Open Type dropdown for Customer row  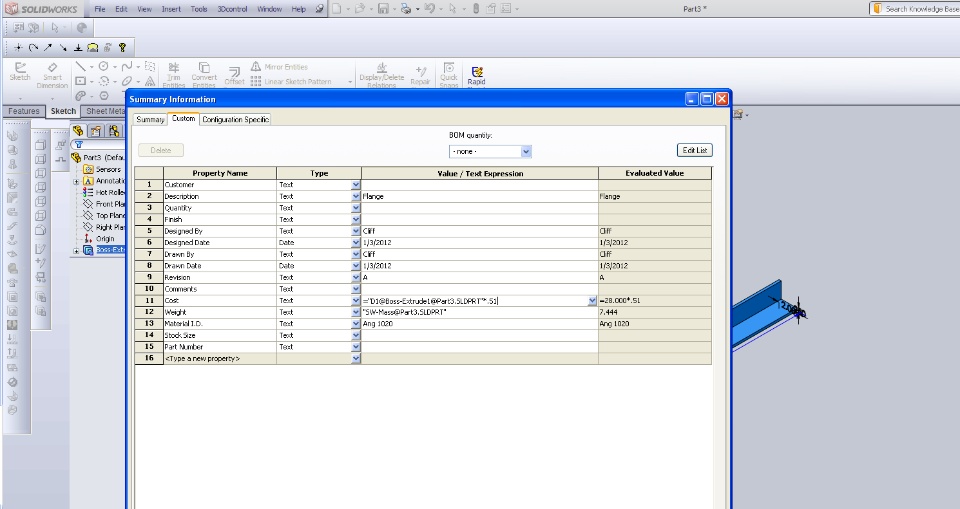[x=356, y=184]
